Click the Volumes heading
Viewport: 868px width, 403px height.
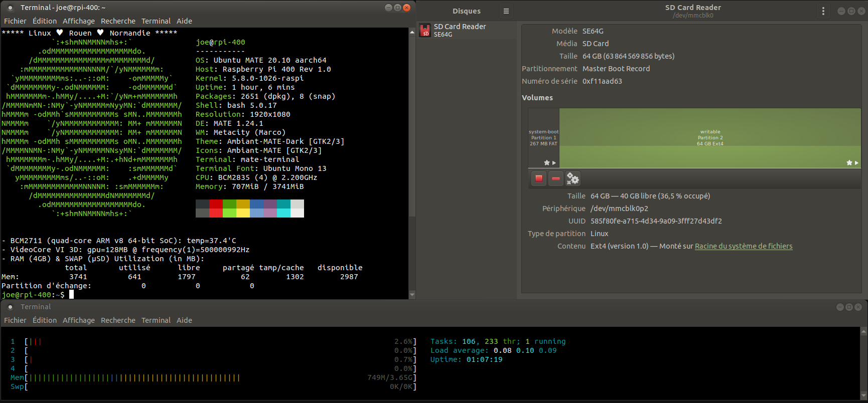(x=537, y=98)
